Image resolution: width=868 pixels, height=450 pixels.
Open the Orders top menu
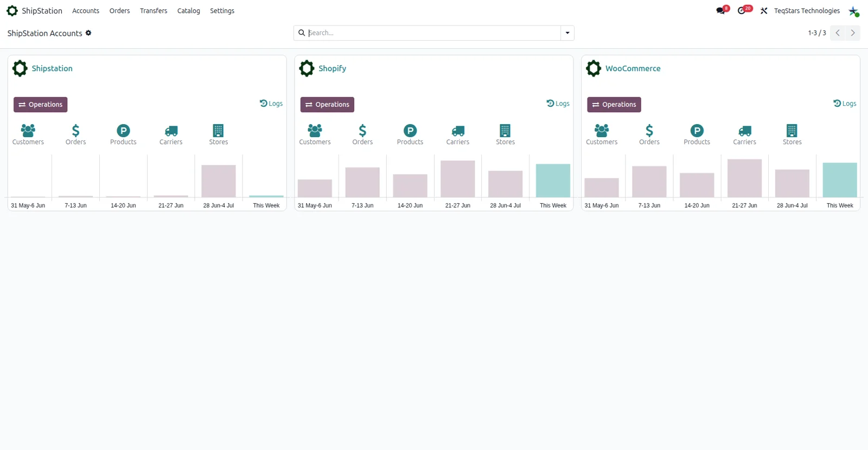(119, 11)
